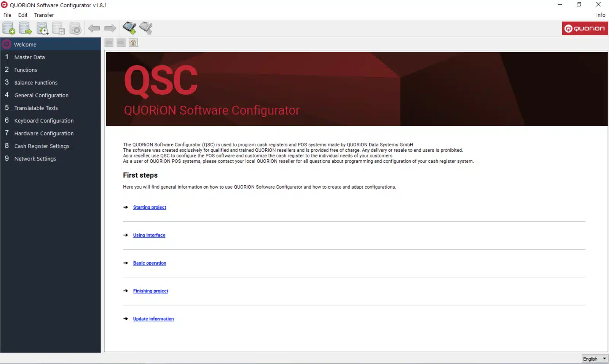
Task: Select Welcome in the sidebar
Action: [x=51, y=44]
